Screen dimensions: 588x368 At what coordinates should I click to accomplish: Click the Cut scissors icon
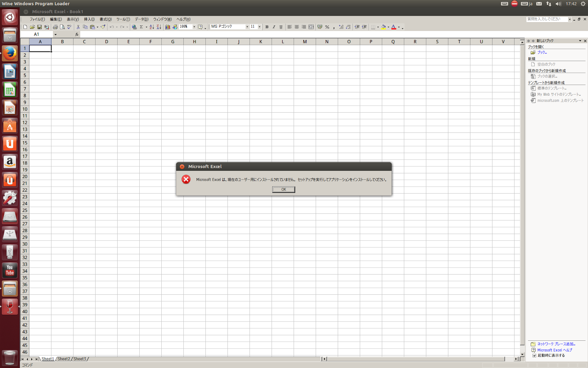point(78,27)
